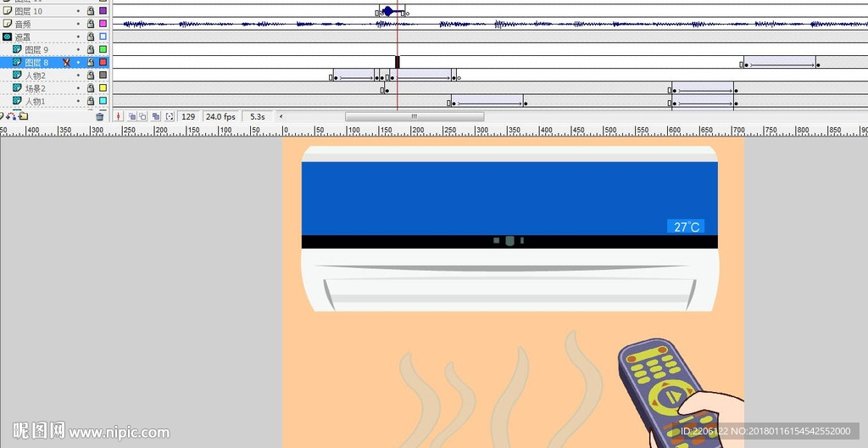The height and width of the screenshot is (448, 868).
Task: Click the masked layer icon of 人物1
Action: pos(17,101)
